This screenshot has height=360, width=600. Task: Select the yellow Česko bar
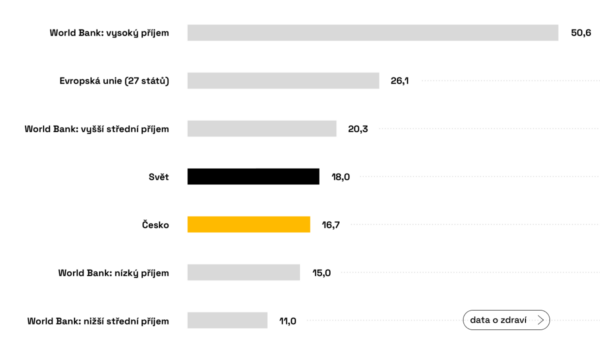coord(249,225)
